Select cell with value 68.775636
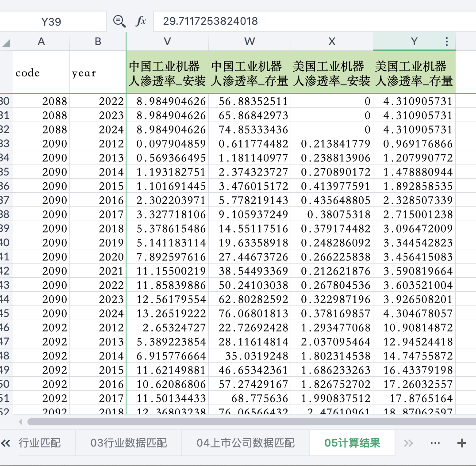Viewport: 476px width, 466px height. pyautogui.click(x=250, y=398)
